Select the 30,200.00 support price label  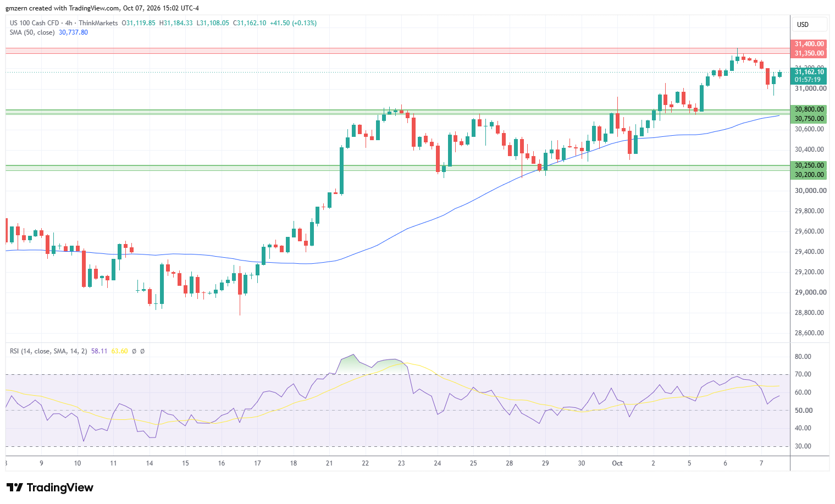809,175
